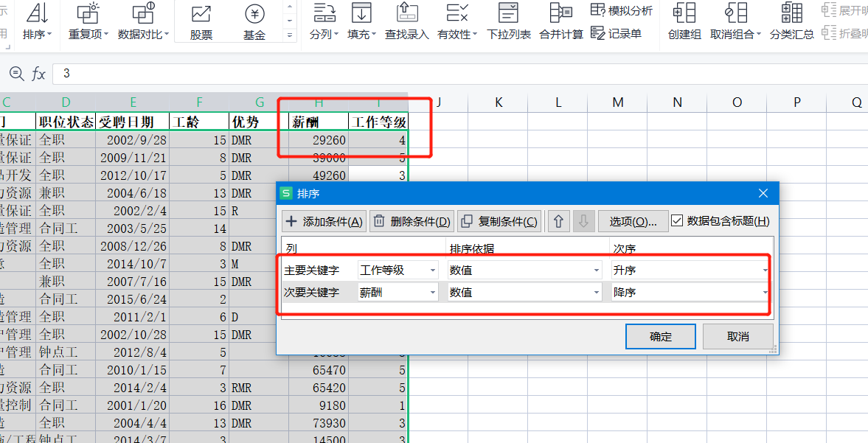
Task: Move sort condition down with arrow
Action: coord(583,221)
